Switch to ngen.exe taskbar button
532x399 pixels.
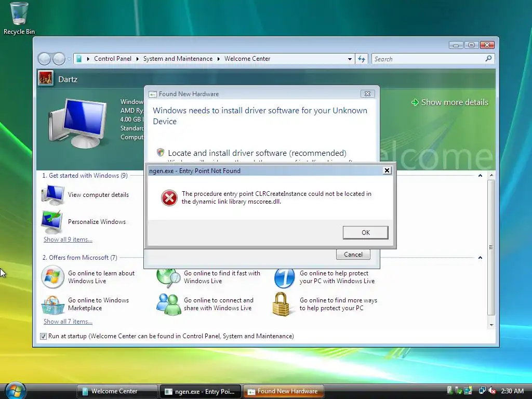pos(200,391)
